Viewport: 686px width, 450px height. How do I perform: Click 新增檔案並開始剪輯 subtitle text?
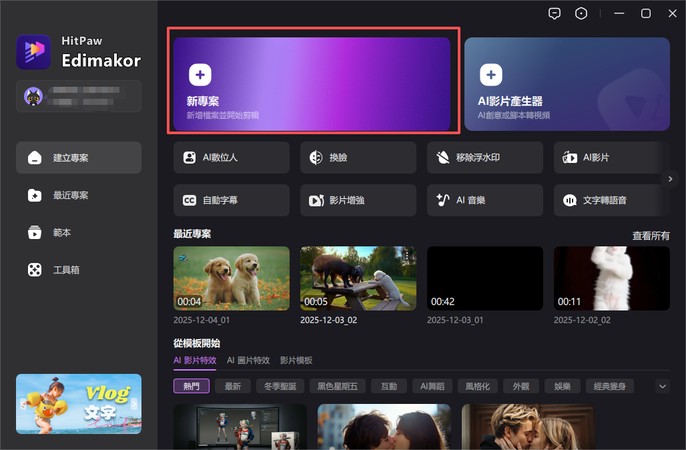[223, 115]
